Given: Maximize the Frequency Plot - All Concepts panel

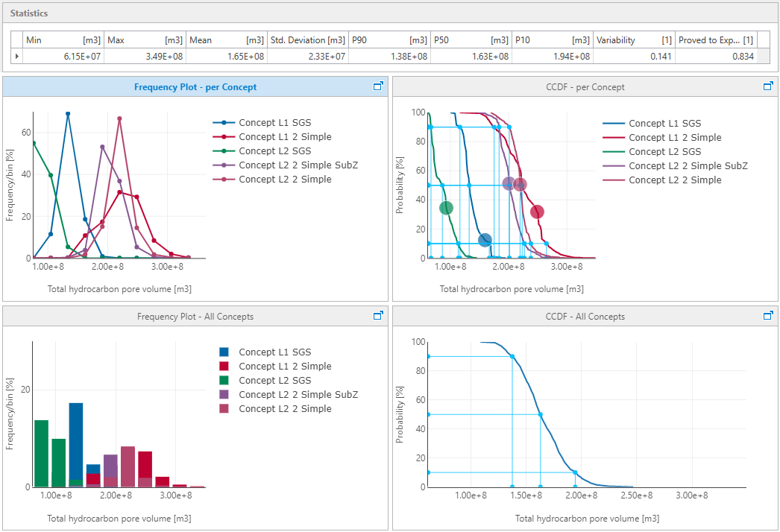Looking at the screenshot, I should 378,316.
